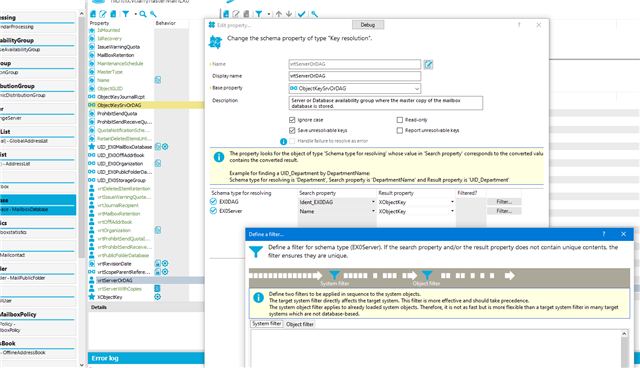This screenshot has width=640, height=368.
Task: Enable Read-only checkbox
Action: tap(400, 120)
